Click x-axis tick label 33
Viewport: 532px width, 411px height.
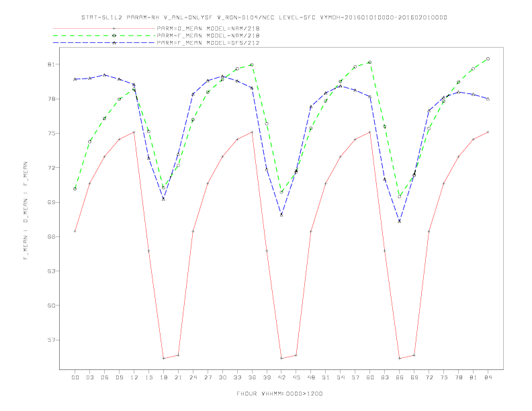pos(237,377)
